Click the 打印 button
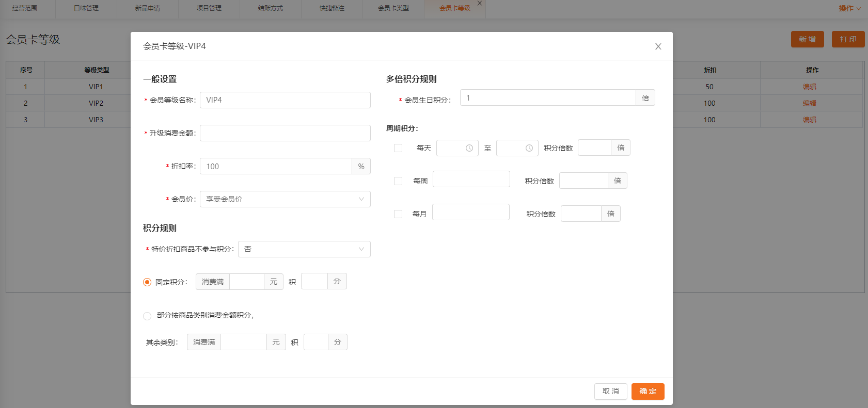This screenshot has width=868, height=408. [848, 39]
